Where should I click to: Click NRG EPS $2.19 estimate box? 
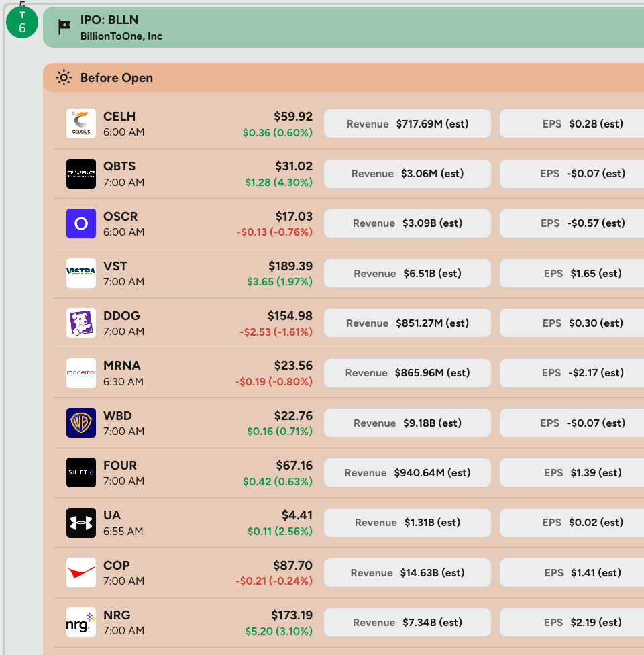(572, 622)
